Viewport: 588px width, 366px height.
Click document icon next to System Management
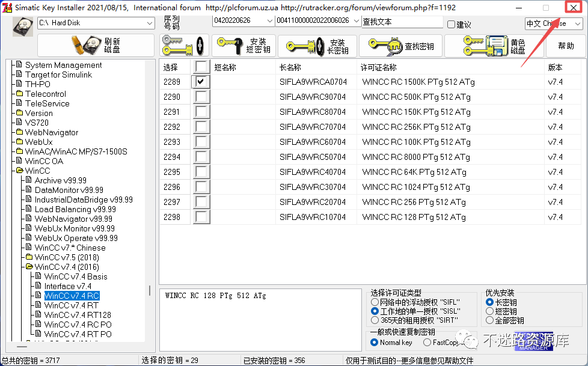click(19, 64)
